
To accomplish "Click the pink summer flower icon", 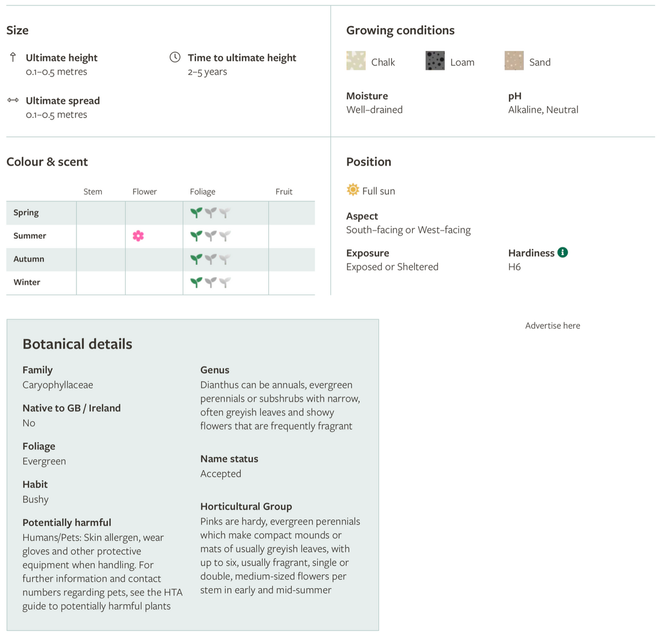I will (139, 236).
